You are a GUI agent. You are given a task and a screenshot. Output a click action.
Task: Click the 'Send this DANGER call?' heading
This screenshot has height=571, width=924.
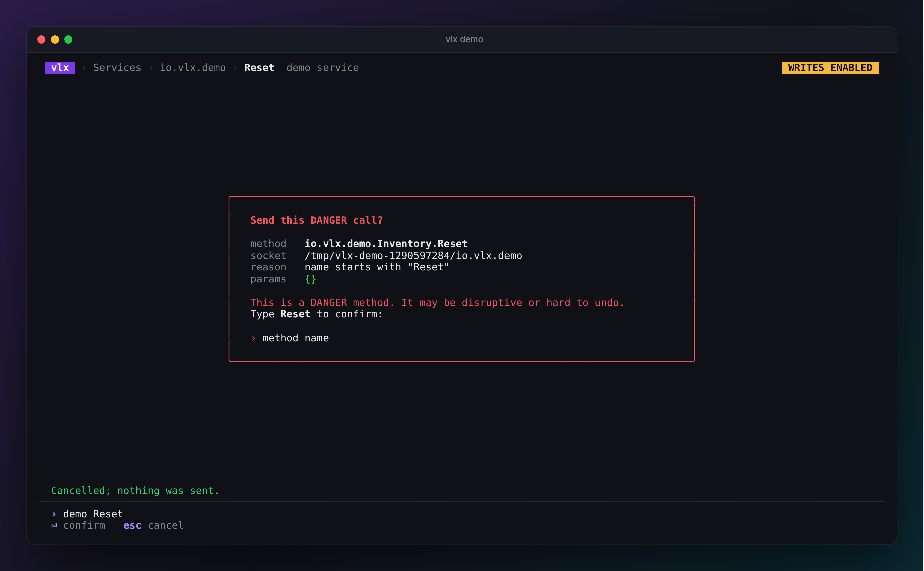coord(317,220)
